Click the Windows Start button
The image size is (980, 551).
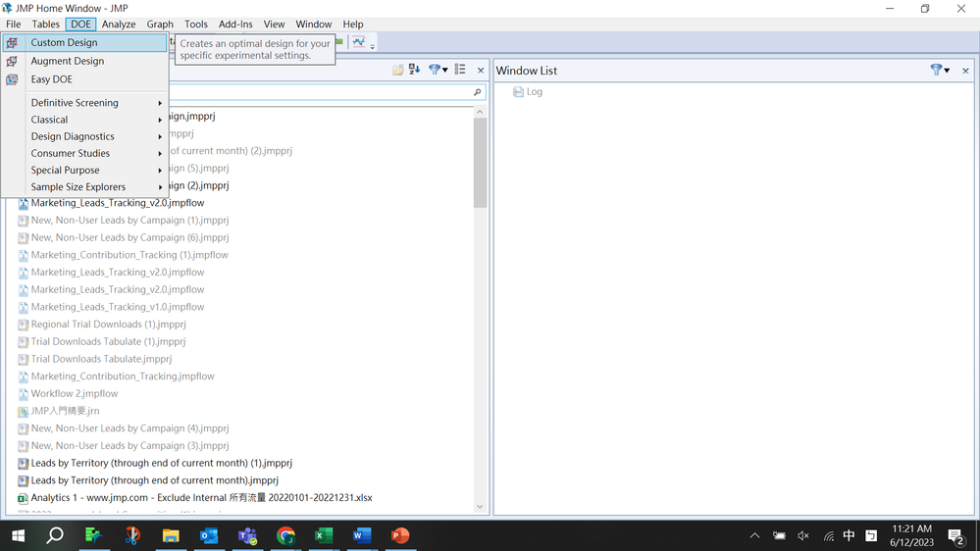point(18,535)
